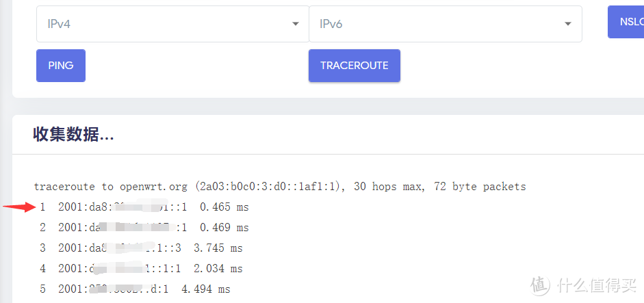Click the 值 watermark logo icon
644x303 pixels.
(541, 282)
